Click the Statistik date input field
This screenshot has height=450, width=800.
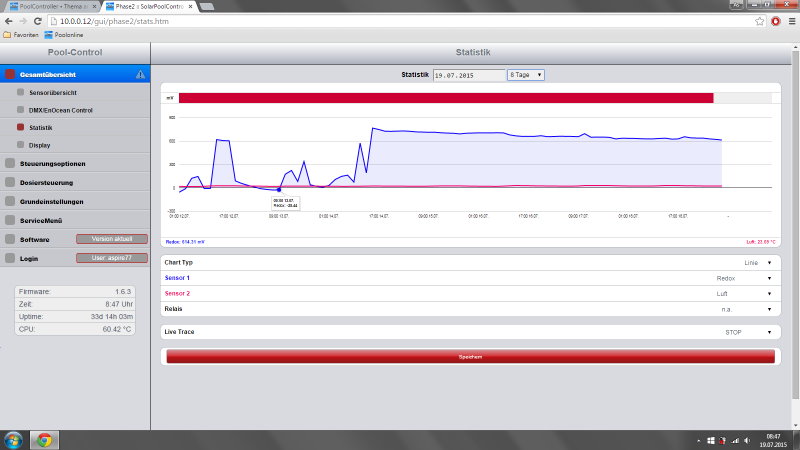(x=469, y=75)
